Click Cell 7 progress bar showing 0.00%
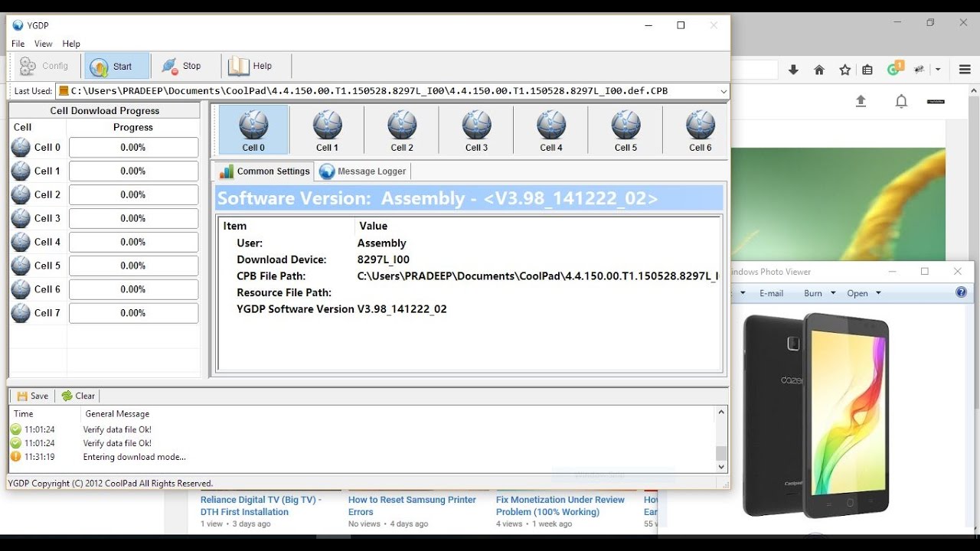This screenshot has height=551, width=980. pos(133,313)
